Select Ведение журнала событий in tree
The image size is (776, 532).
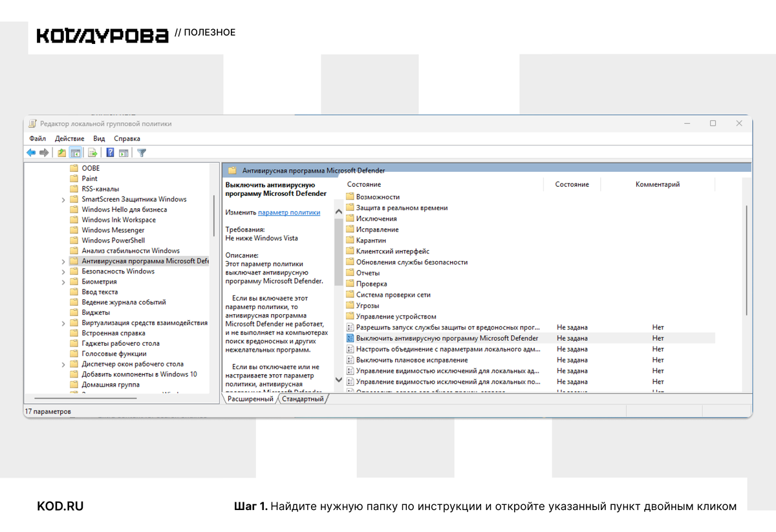[x=124, y=303]
